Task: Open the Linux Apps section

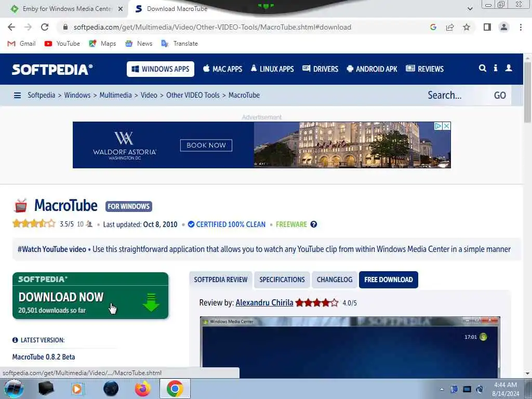Action: click(x=272, y=69)
